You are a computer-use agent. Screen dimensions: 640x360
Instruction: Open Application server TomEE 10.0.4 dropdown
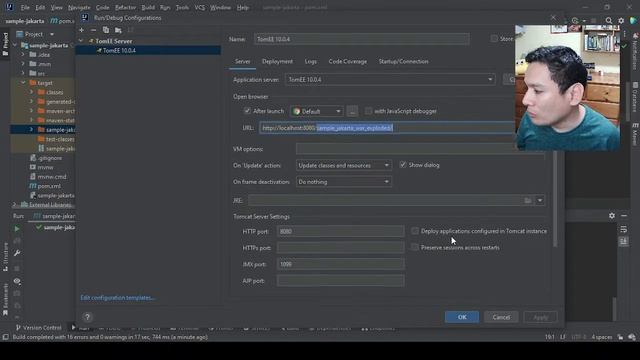pos(390,79)
